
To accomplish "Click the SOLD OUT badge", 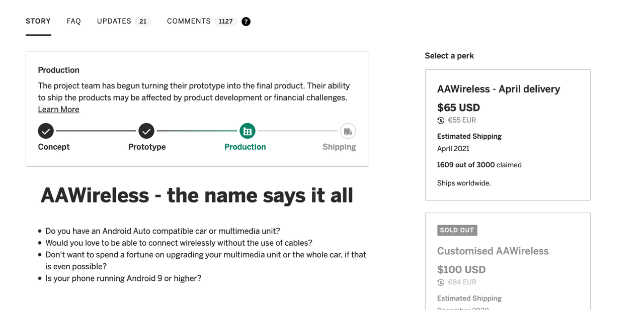I will [x=457, y=230].
